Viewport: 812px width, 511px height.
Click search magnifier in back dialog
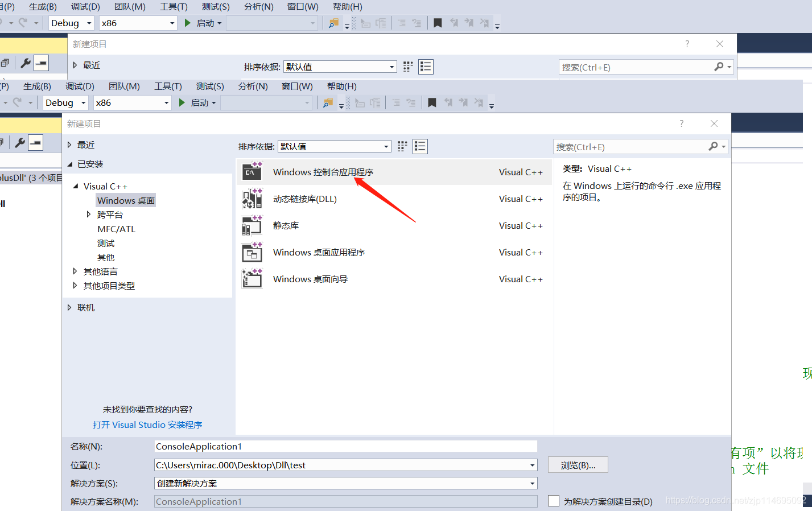(719, 67)
